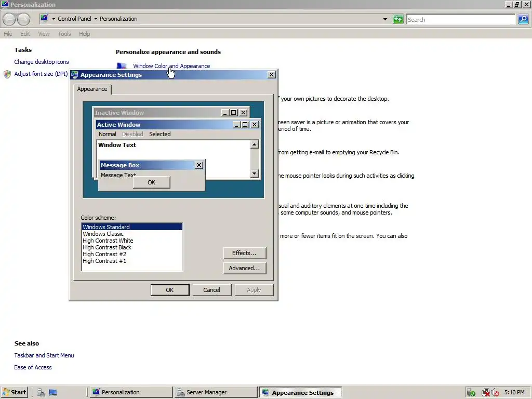This screenshot has height=399, width=532.
Task: Close the Appearance Settings dialog
Action: (x=271, y=75)
